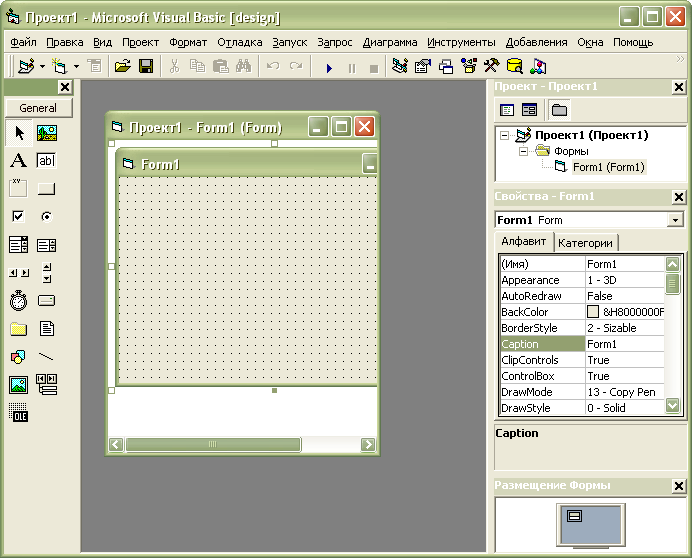The width and height of the screenshot is (692, 558).
Task: Click View Code in Project panel
Action: 507,109
